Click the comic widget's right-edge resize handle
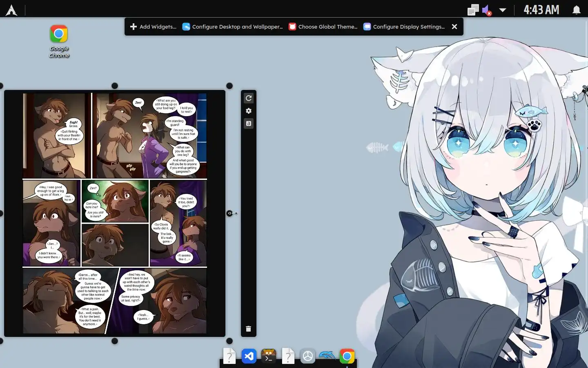This screenshot has width=588, height=368. (x=229, y=213)
